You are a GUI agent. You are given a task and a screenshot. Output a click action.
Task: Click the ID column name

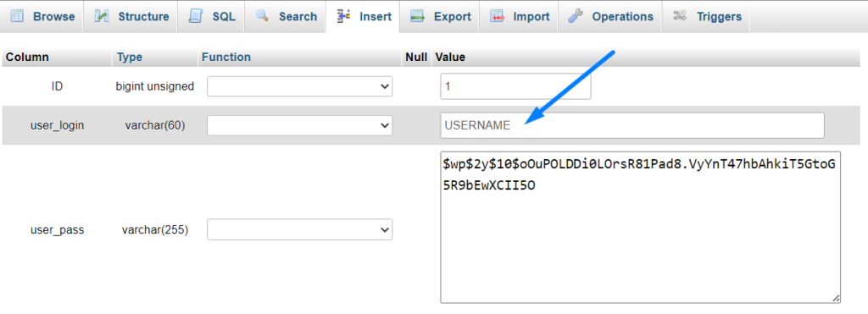click(57, 86)
